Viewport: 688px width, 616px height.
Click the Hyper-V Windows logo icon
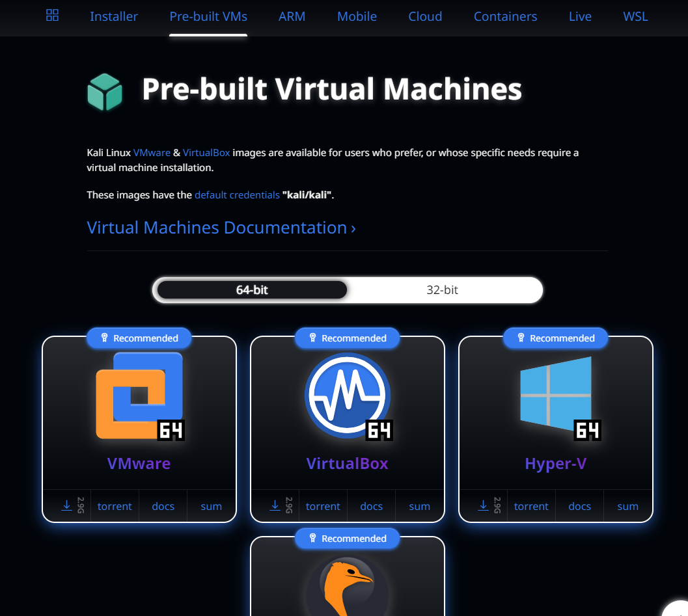click(x=556, y=394)
